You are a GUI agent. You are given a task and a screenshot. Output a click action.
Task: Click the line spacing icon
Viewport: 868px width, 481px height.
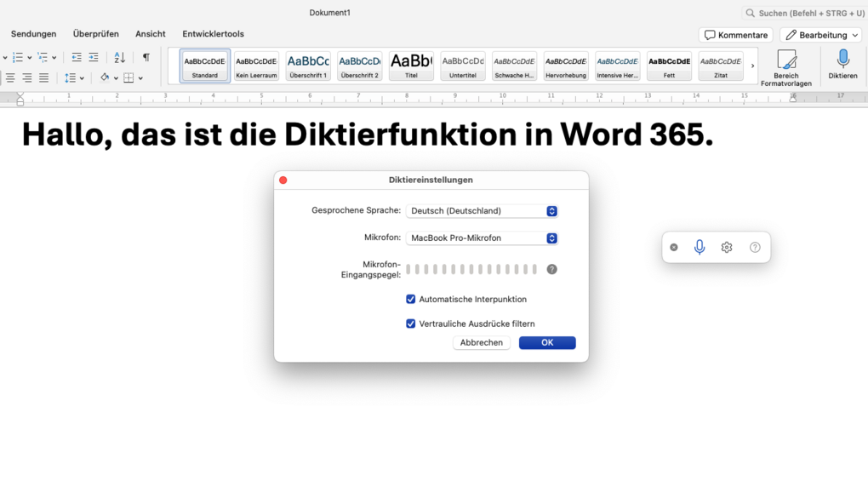pos(71,78)
